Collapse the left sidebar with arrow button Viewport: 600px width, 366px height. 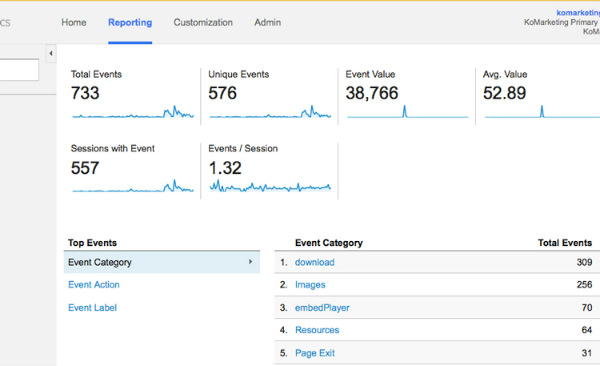(51, 54)
